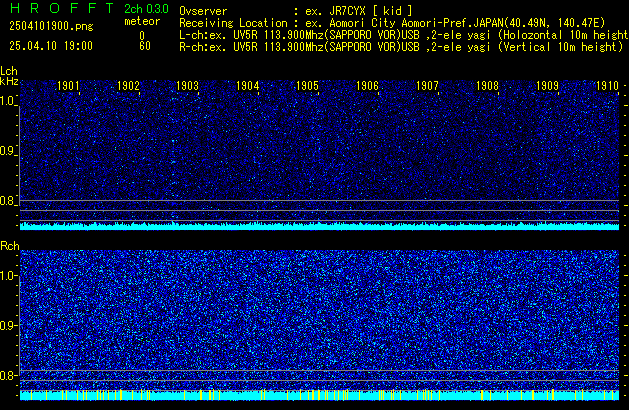Click the Lch cyan signal level strip
The width and height of the screenshot is (629, 410).
point(319,226)
